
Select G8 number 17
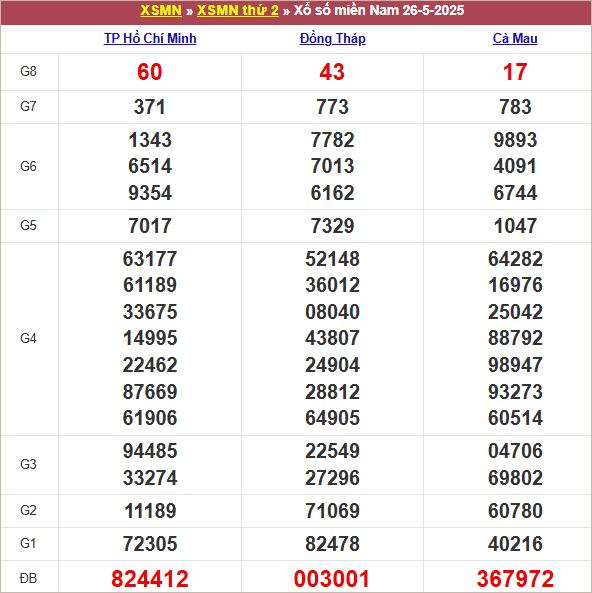pyautogui.click(x=515, y=72)
